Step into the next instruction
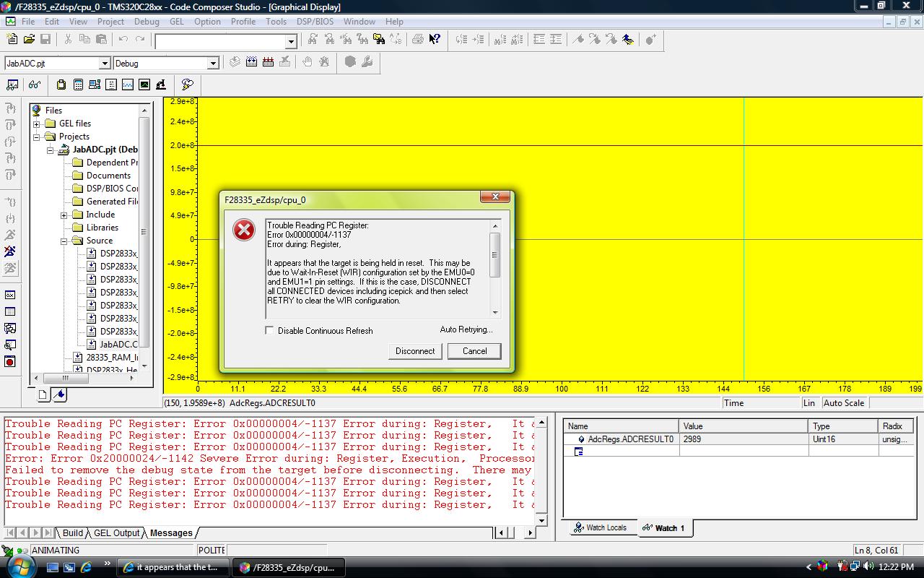This screenshot has height=578, width=924. (x=9, y=108)
